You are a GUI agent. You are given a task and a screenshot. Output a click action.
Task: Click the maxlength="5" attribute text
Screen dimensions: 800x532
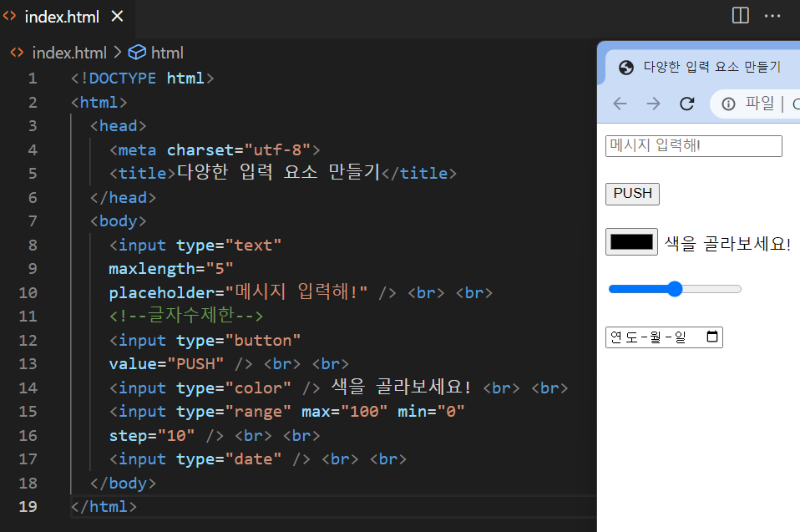click(x=171, y=269)
